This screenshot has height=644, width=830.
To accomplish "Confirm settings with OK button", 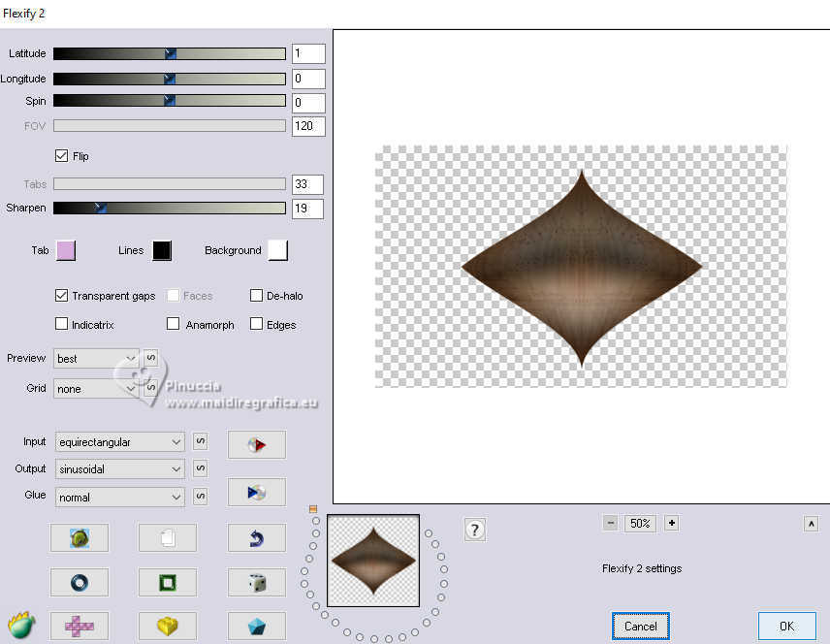I will click(x=787, y=626).
